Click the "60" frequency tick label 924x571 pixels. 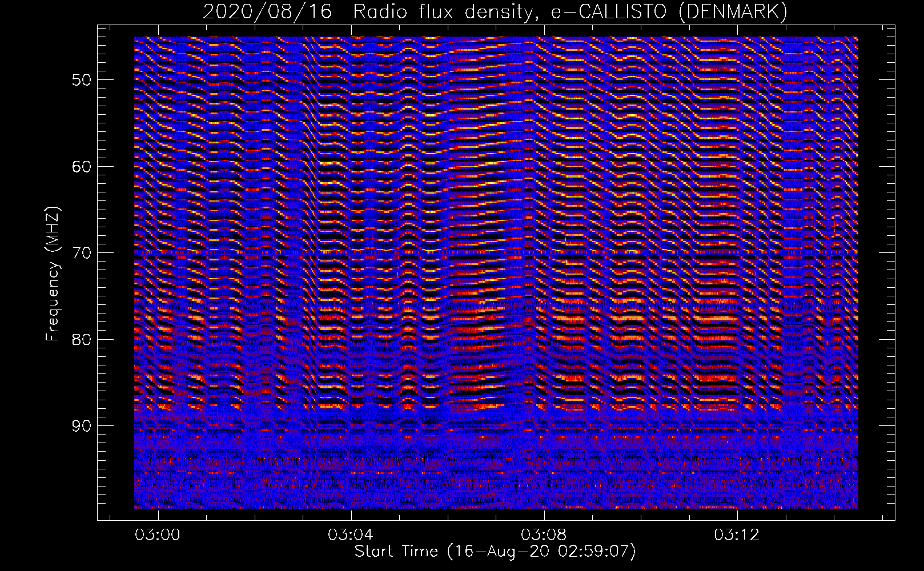click(82, 167)
